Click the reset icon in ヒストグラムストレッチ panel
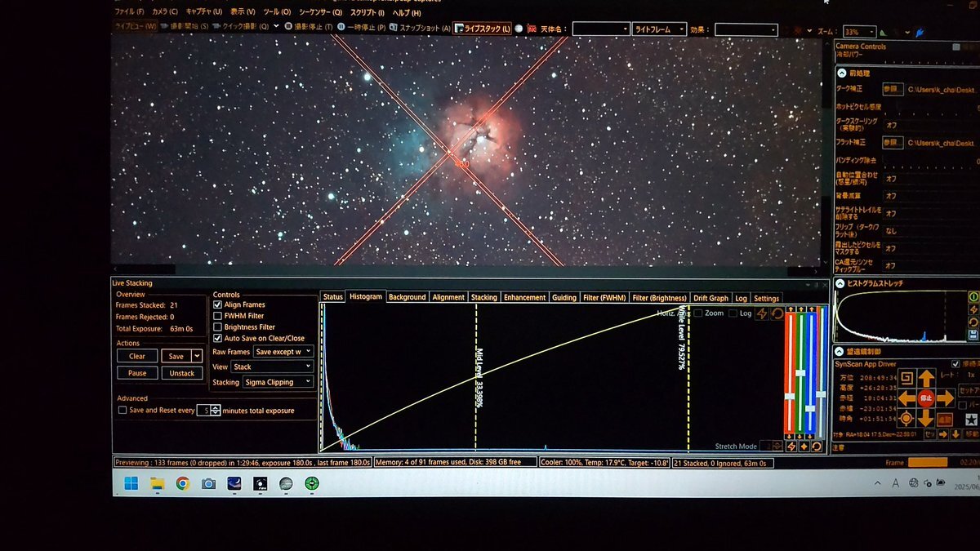Screen dimensions: 980x551 pos(973,322)
